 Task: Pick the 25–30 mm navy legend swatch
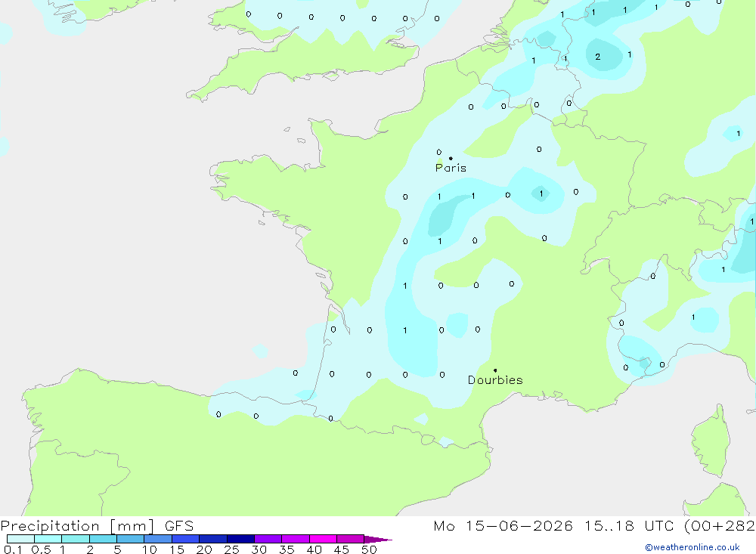click(x=240, y=539)
